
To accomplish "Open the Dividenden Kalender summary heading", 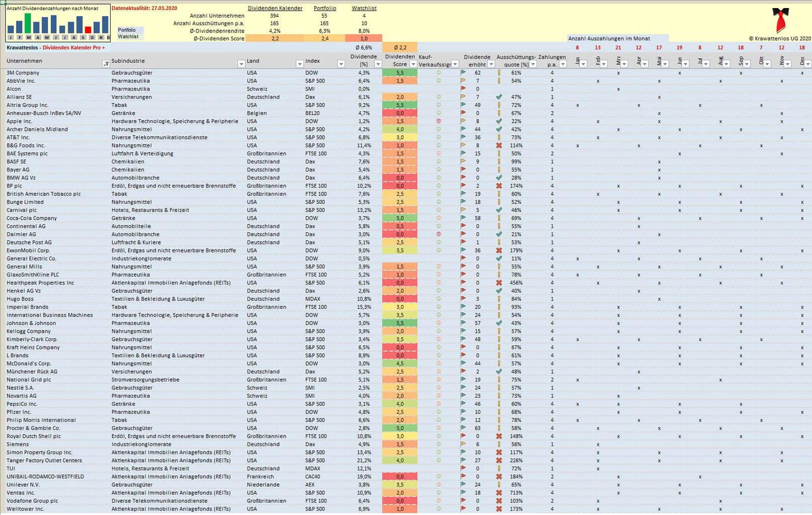I will click(275, 8).
